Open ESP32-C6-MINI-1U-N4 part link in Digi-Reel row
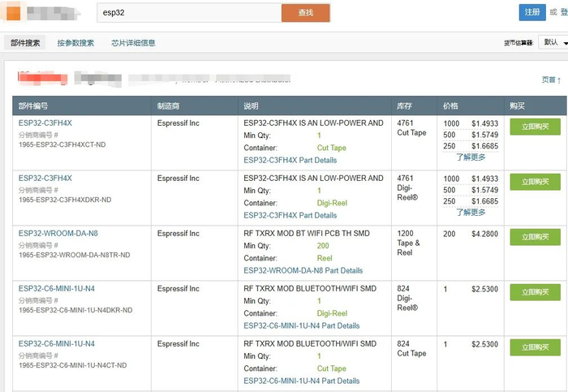 click(57, 288)
